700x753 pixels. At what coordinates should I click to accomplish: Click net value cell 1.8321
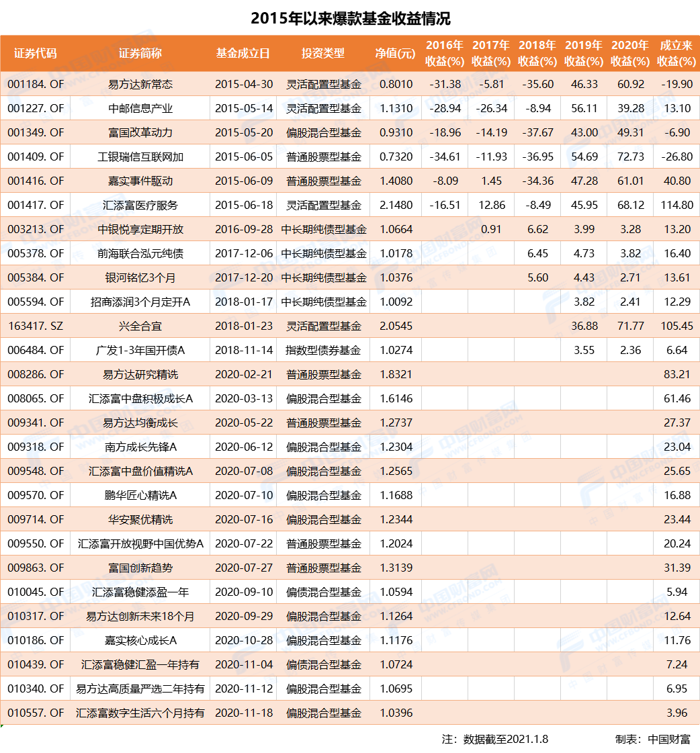396,374
